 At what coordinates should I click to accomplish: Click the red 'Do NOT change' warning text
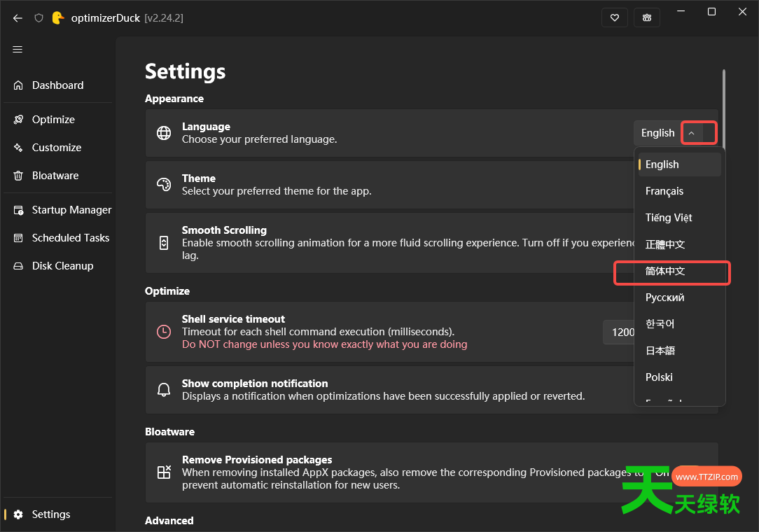pyautogui.click(x=324, y=344)
